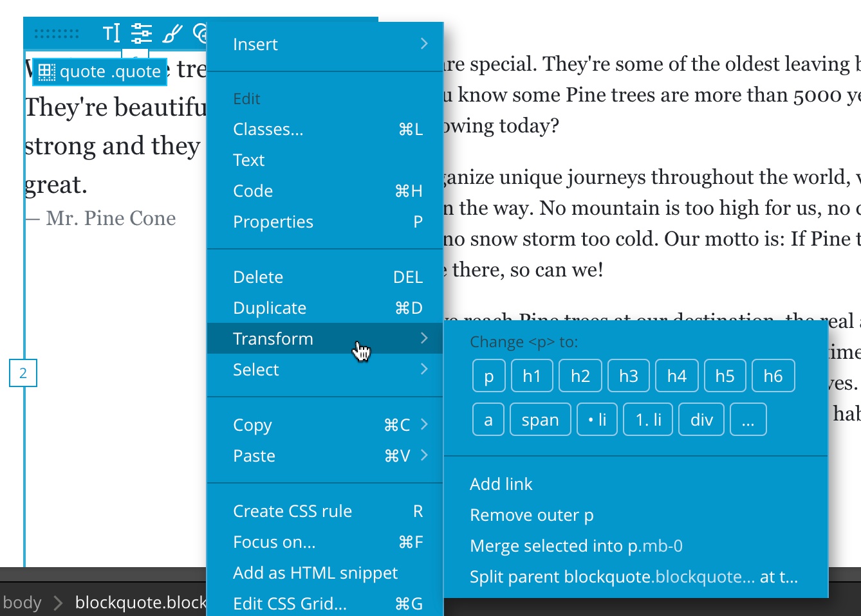The width and height of the screenshot is (861, 616).
Task: Choose Create CSS rule entry
Action: click(x=325, y=511)
